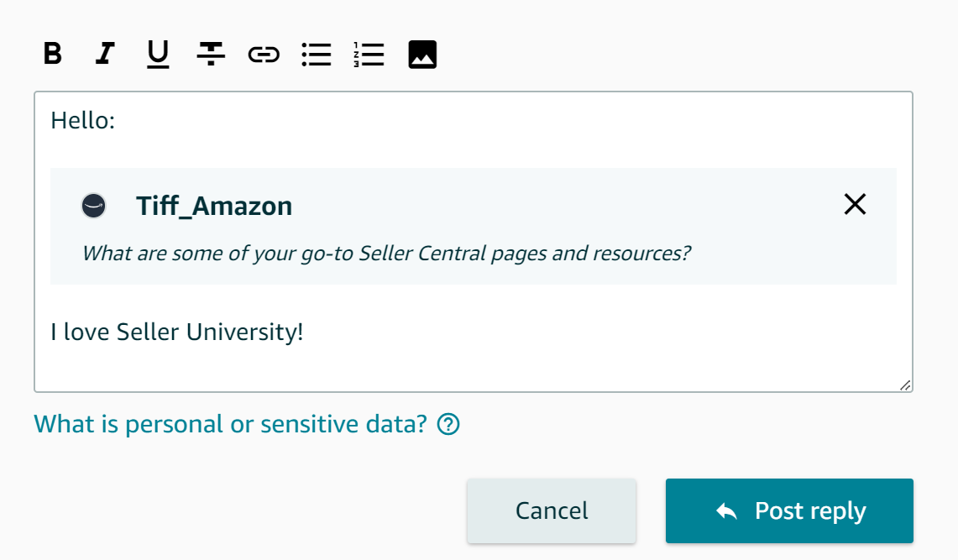Toggle underline formatting
The image size is (958, 560).
click(158, 54)
